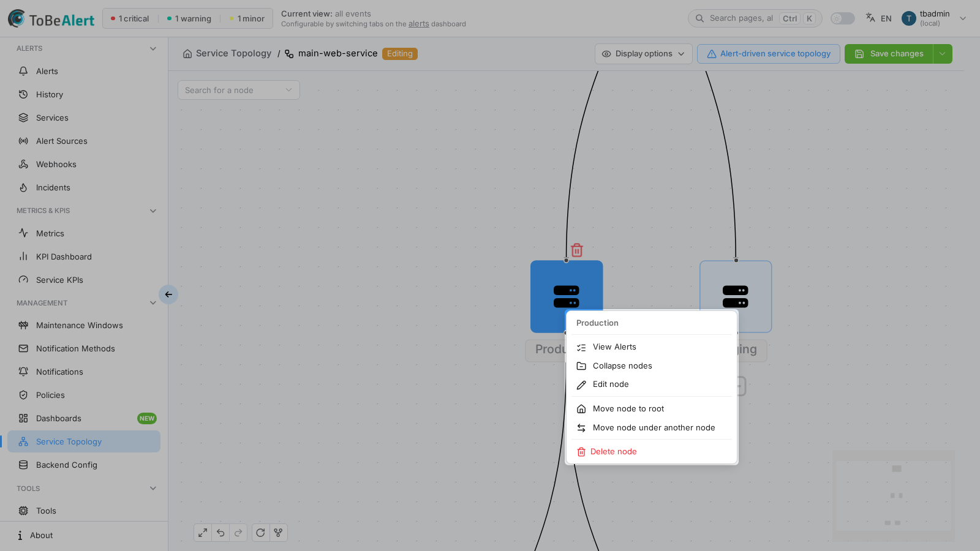Select Move node under another node
The height and width of the screenshot is (551, 980).
pos(652,428)
